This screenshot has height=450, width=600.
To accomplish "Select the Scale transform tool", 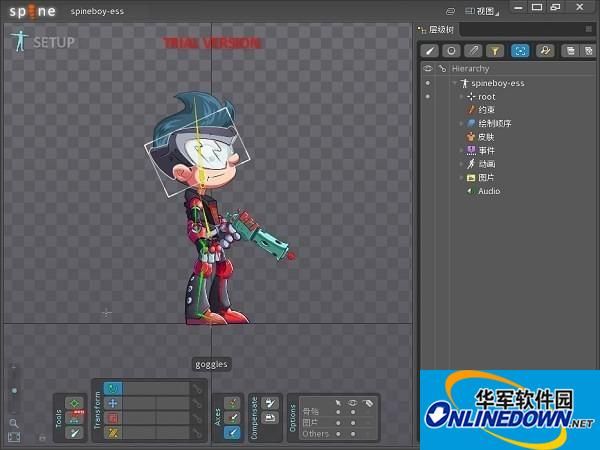I will 113,418.
